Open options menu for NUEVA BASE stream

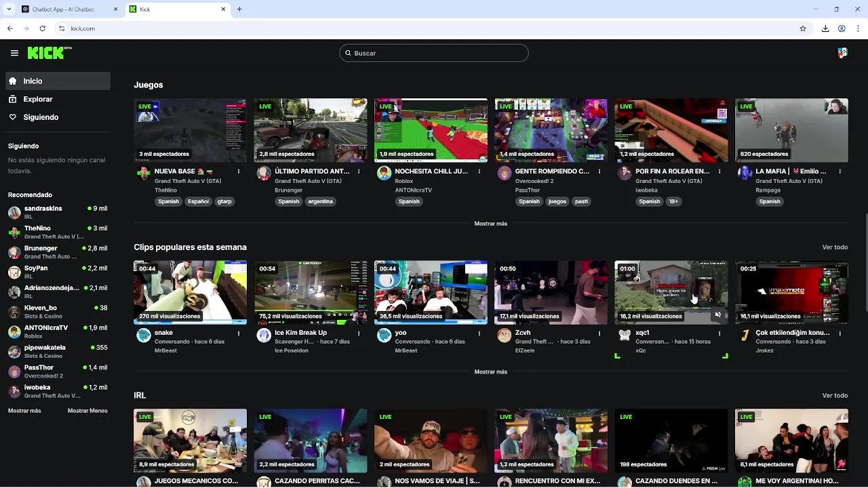pos(239,171)
